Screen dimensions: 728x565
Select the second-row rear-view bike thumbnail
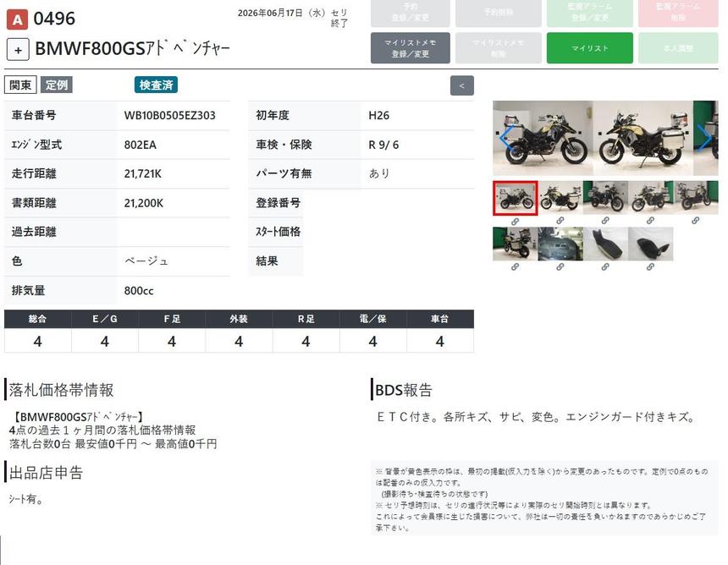516,244
